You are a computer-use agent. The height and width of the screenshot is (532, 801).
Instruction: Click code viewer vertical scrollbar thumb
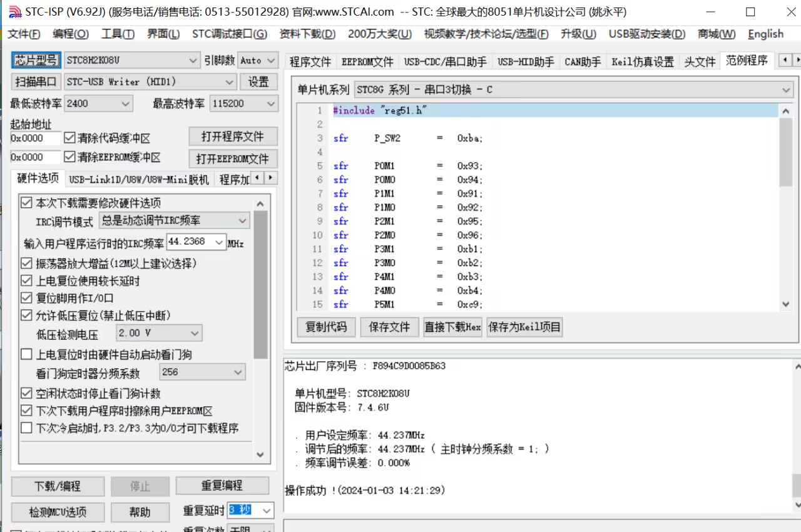786,152
